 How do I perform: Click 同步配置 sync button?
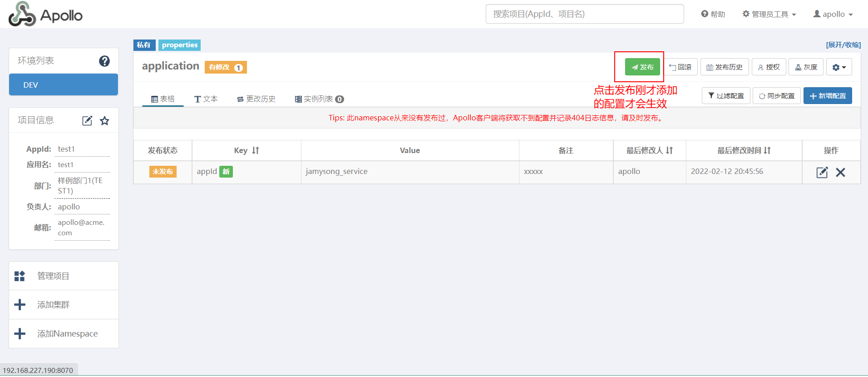pos(777,96)
